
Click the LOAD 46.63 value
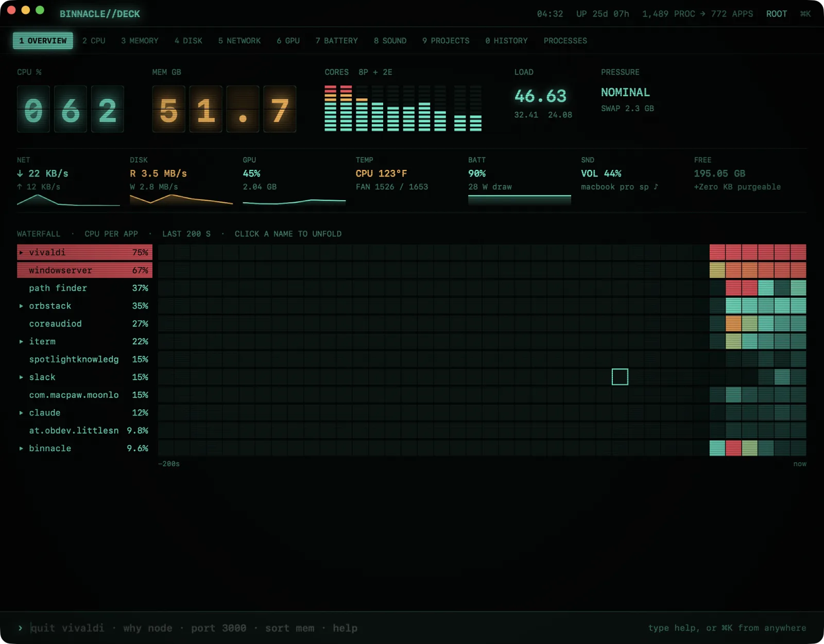point(540,96)
